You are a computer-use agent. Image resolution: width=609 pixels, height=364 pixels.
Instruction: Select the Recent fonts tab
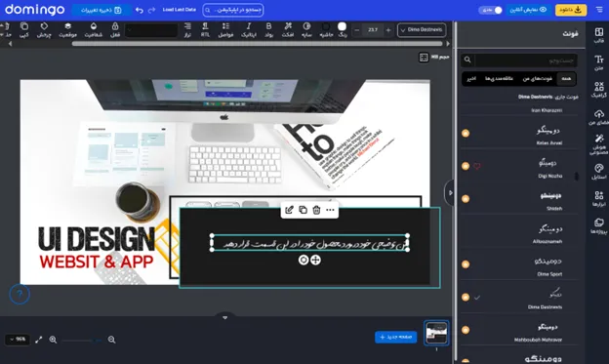471,79
